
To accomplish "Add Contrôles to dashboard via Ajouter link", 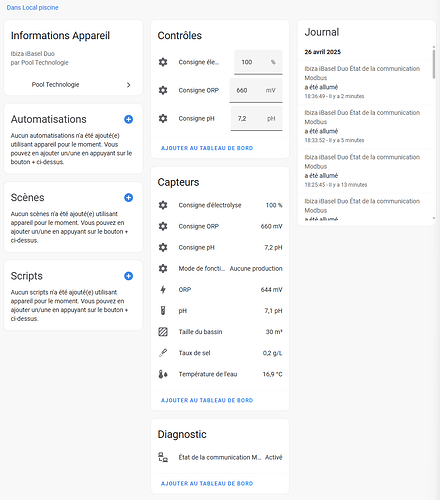I will pyautogui.click(x=207, y=148).
